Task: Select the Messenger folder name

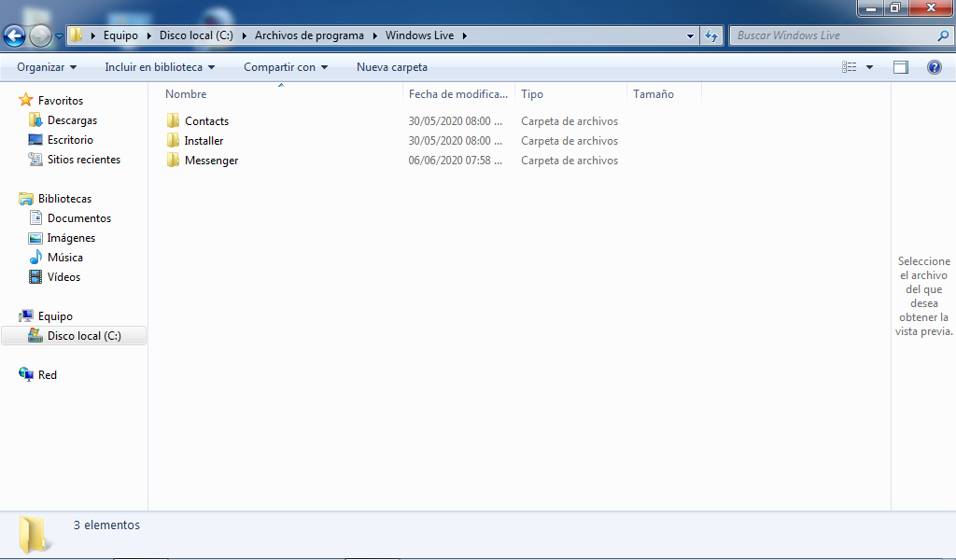Action: click(212, 161)
